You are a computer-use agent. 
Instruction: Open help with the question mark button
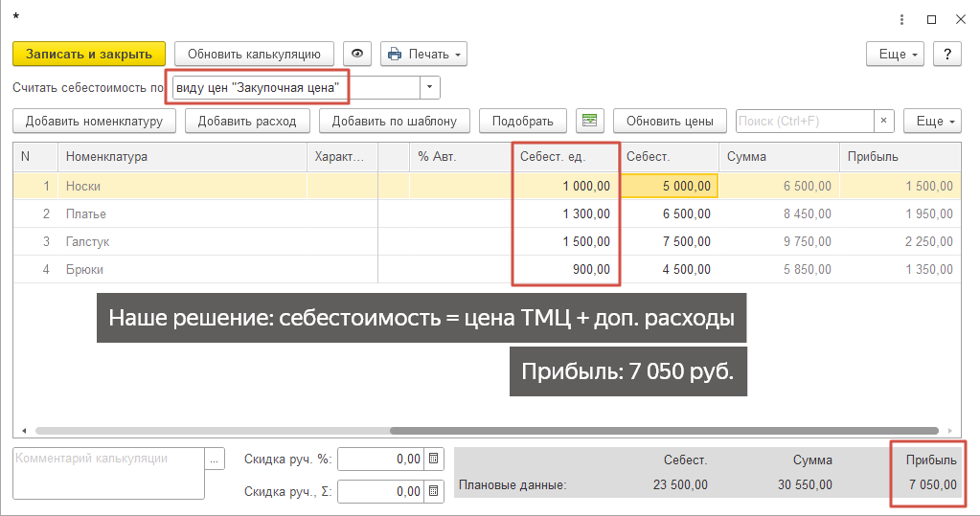946,54
